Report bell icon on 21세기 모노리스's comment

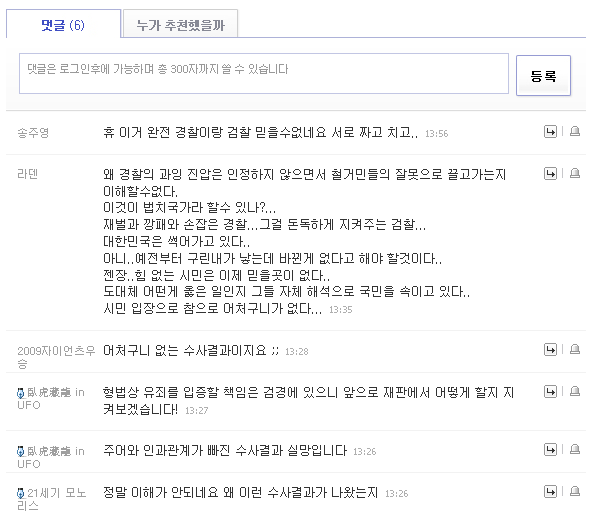pyautogui.click(x=575, y=491)
